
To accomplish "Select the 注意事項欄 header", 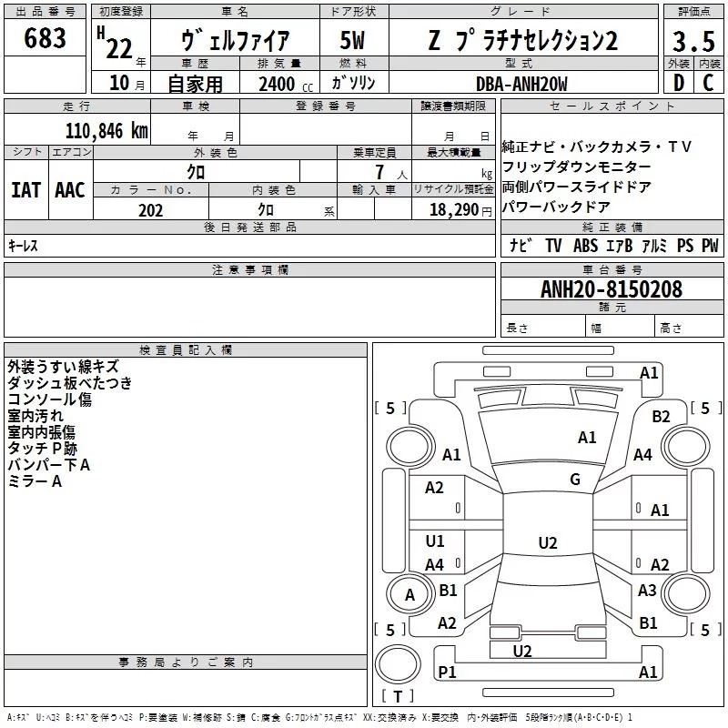I will [250, 269].
